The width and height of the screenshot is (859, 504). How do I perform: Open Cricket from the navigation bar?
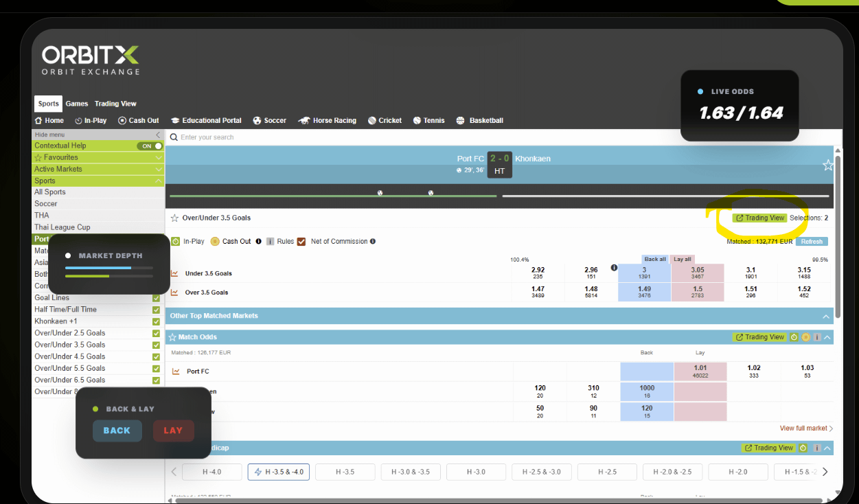click(385, 120)
